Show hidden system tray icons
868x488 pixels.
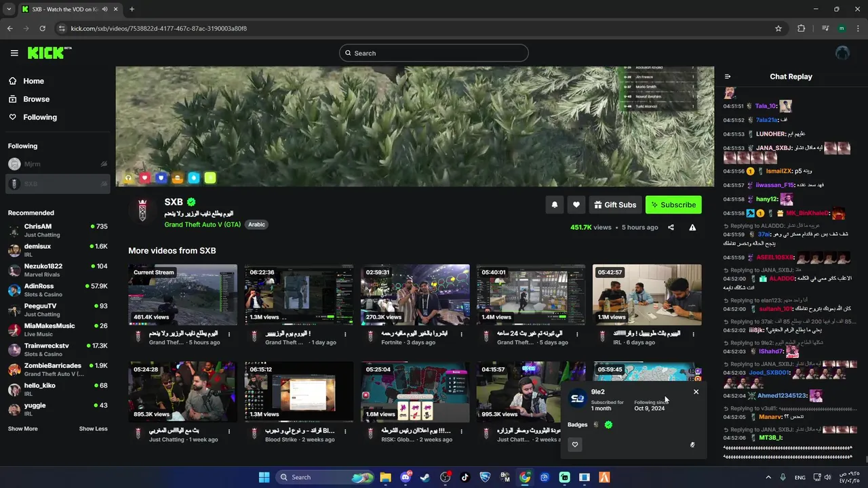(768, 477)
